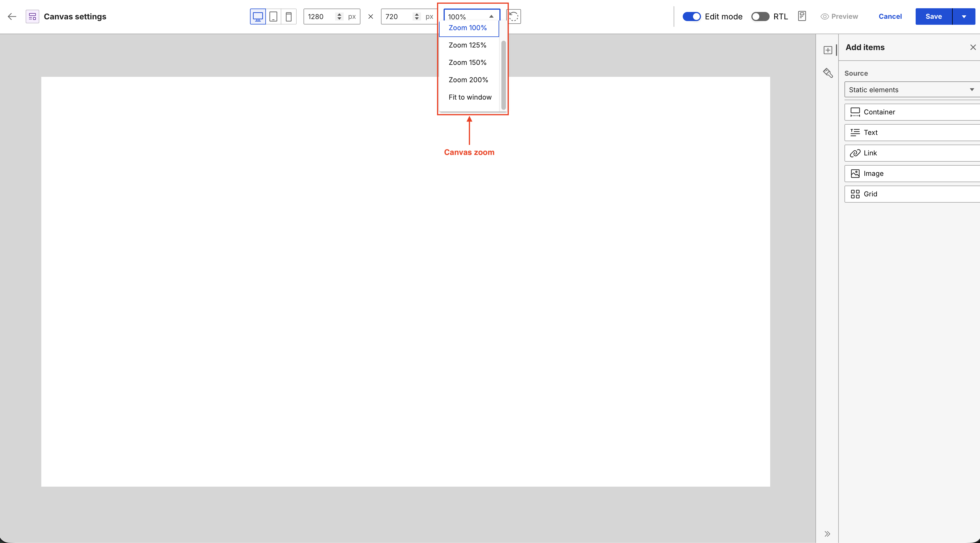Collapse the side panel with double chevron
This screenshot has width=980, height=543.
click(x=827, y=534)
